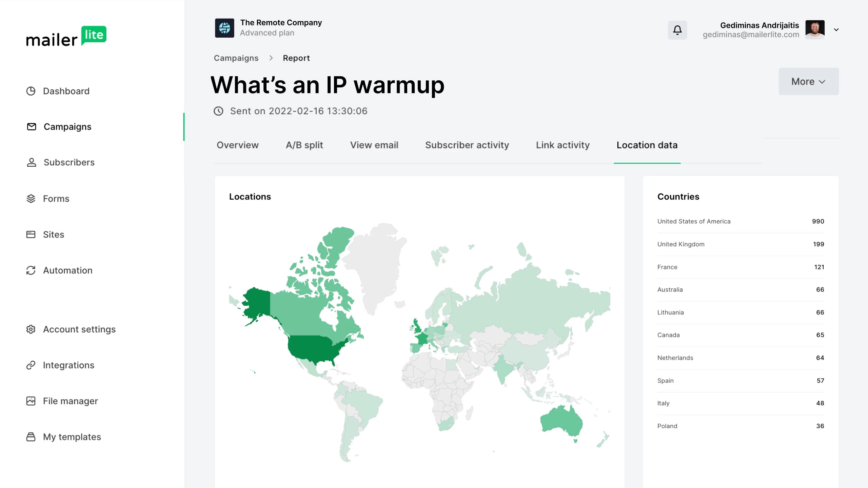Image resolution: width=868 pixels, height=488 pixels.
Task: Open the user account chevron menu
Action: pyautogui.click(x=836, y=30)
